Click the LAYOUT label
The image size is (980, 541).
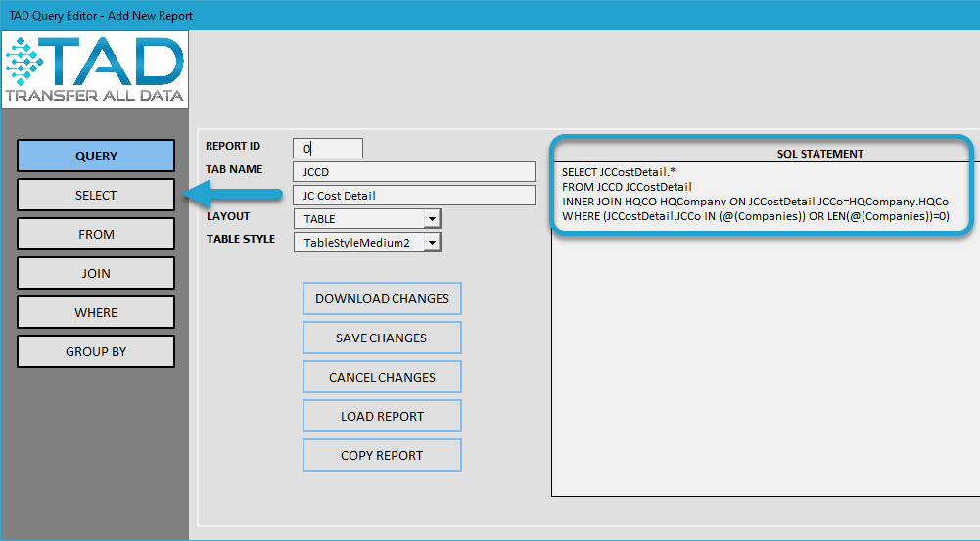point(228,216)
